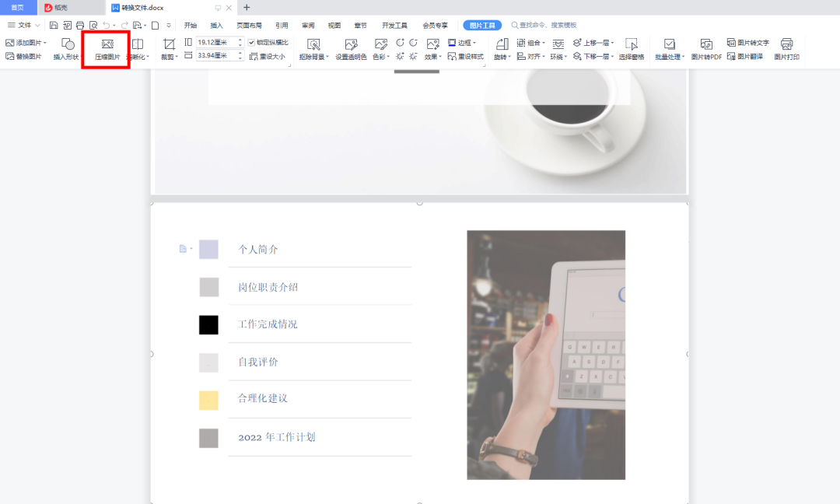Toggle the 锁定纵横比 lock aspect ratio checkbox

251,42
